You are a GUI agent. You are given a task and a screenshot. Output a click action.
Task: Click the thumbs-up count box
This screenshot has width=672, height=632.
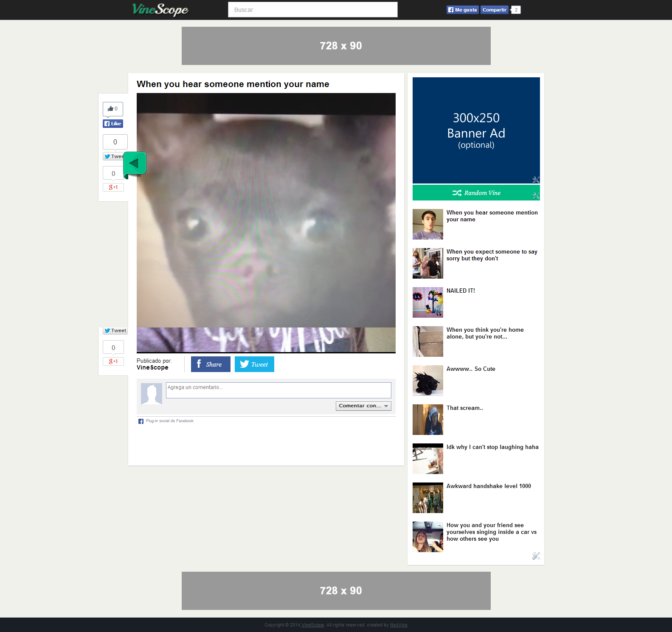113,109
